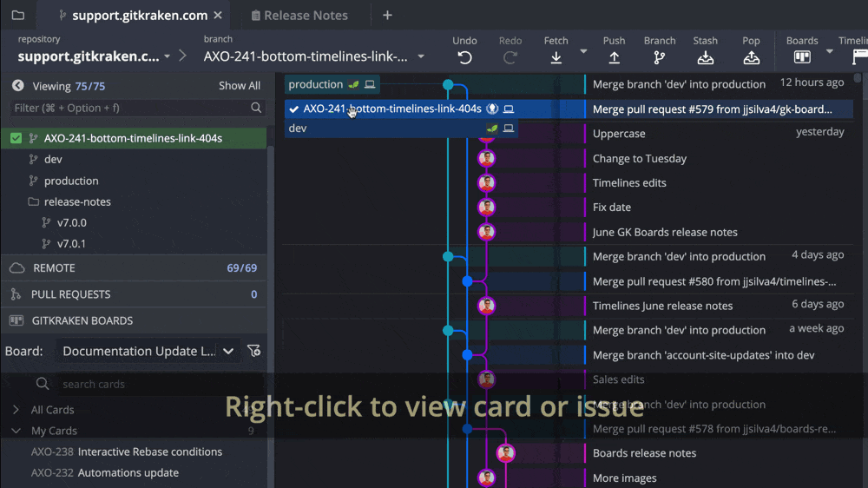Viewport: 868px width, 488px height.
Task: Click the REMOTE cloud icon
Action: [x=17, y=268]
